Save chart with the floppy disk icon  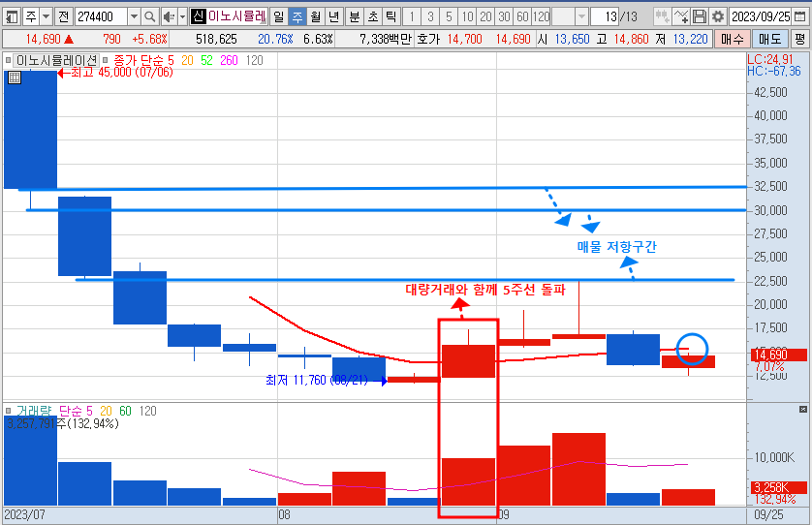(x=699, y=17)
